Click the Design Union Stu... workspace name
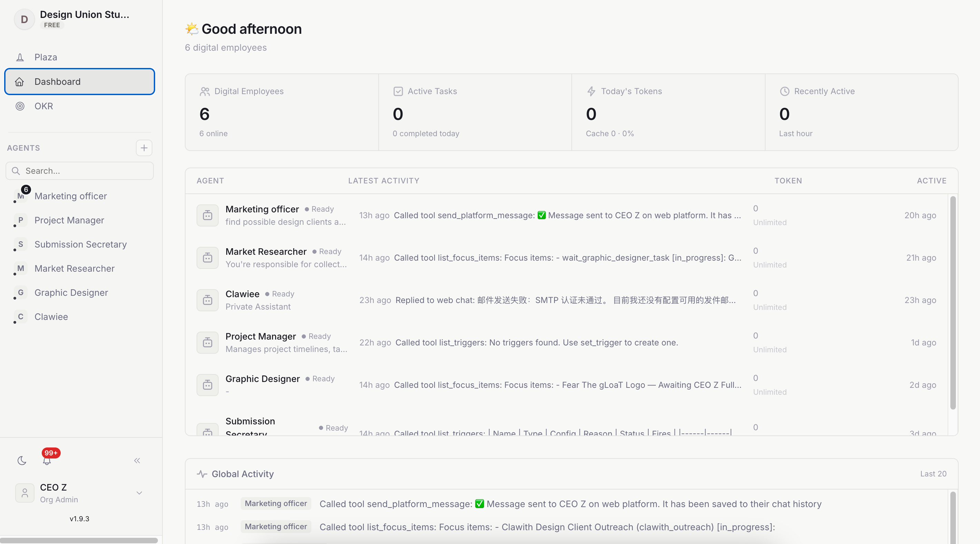Screen dimensions: 980x544 [84, 14]
